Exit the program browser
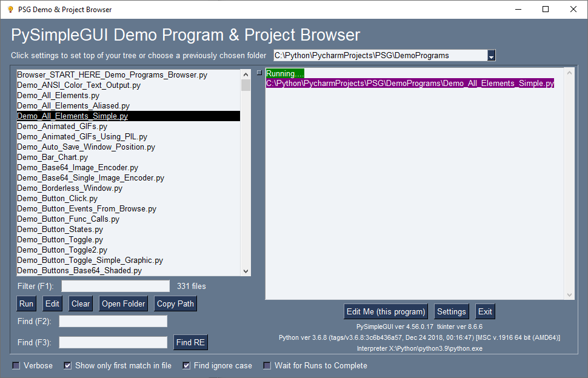 tap(485, 311)
